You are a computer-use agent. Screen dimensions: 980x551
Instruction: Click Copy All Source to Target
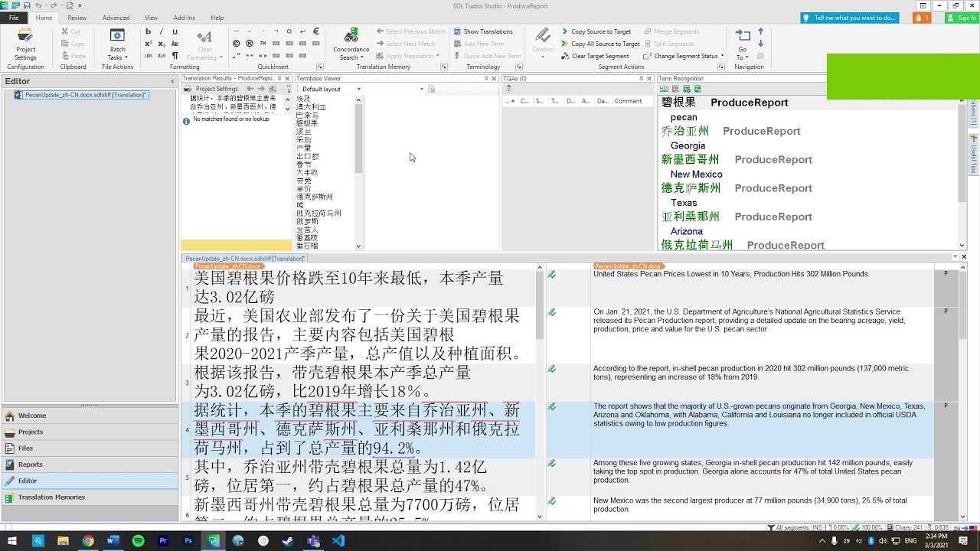coord(599,44)
